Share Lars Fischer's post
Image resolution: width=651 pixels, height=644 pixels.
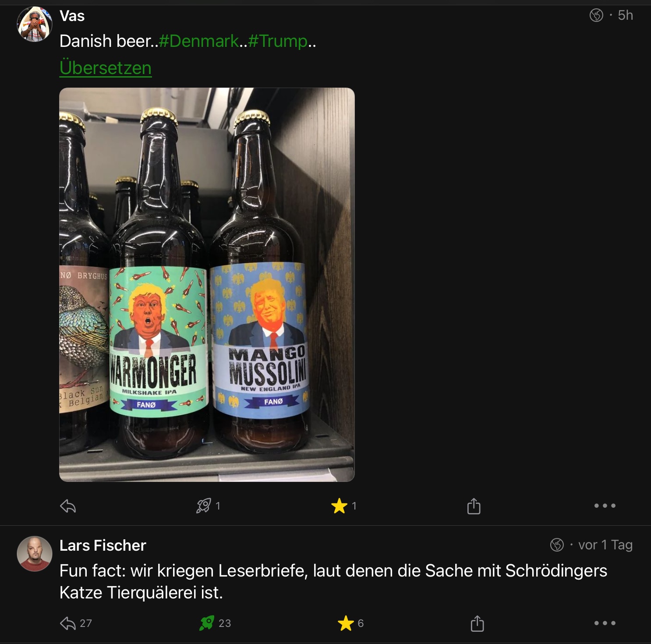click(477, 623)
